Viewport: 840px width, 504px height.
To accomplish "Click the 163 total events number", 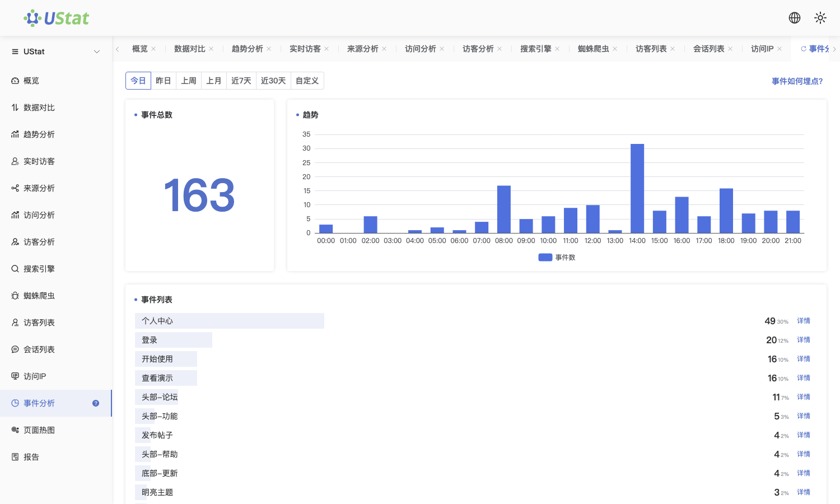I will pos(199,195).
